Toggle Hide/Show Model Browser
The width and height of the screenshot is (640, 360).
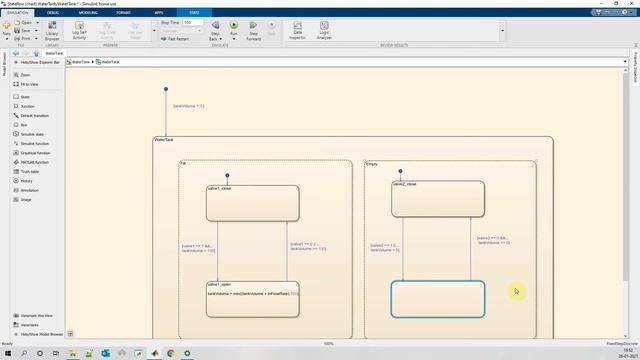38,334
